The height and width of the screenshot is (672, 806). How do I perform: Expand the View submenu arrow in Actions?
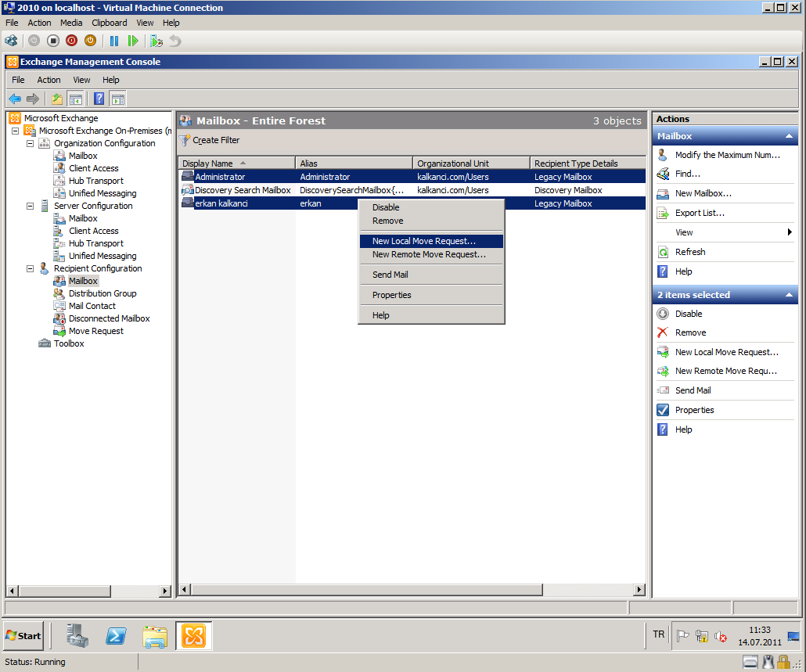(790, 232)
